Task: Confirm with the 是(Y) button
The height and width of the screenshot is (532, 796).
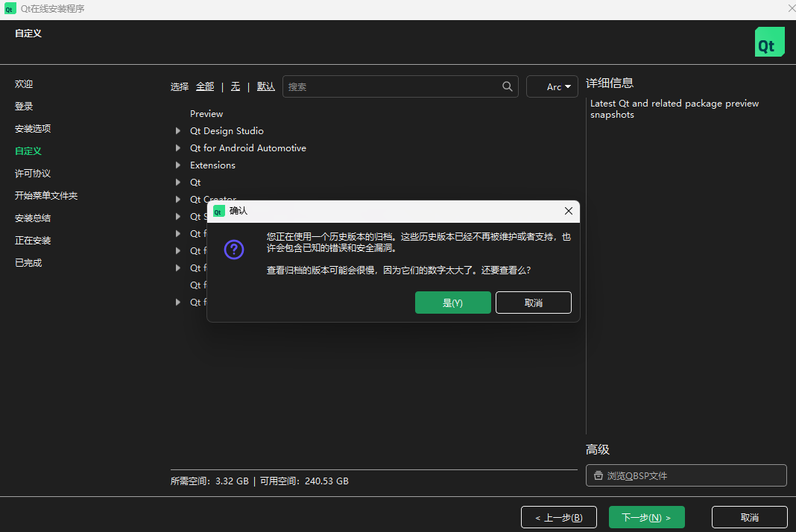Action: [453, 303]
